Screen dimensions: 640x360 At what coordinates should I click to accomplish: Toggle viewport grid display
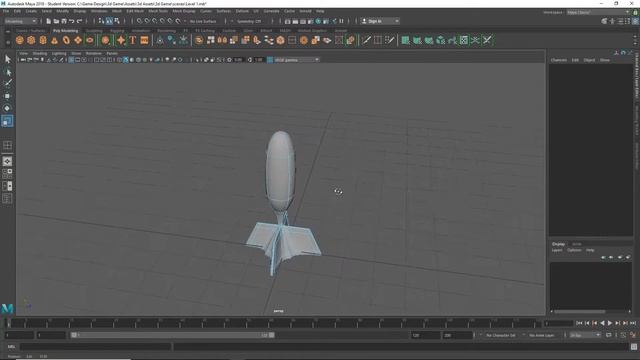tap(71, 60)
